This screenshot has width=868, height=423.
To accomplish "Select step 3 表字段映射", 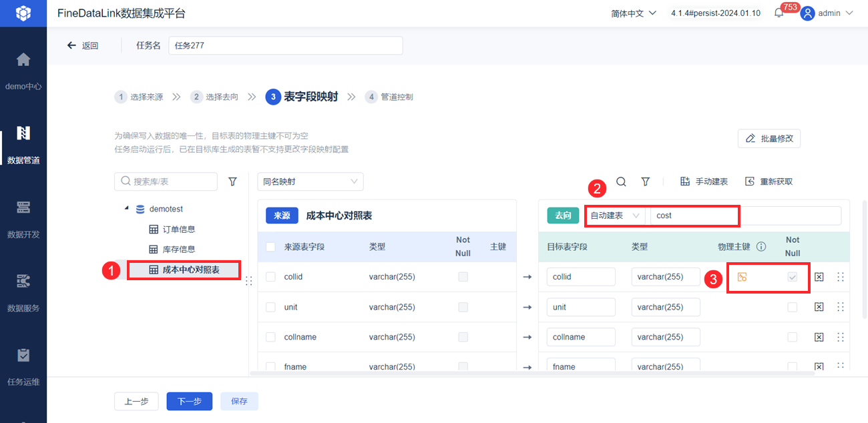I will click(302, 97).
